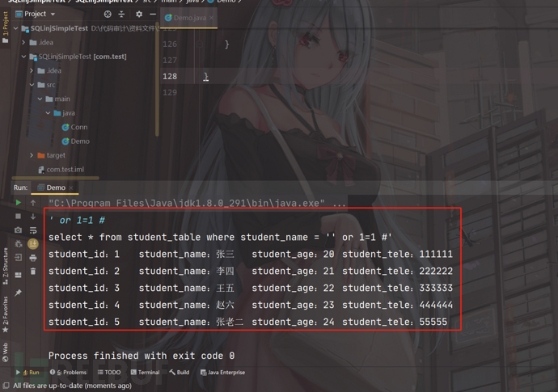Expand the top-level .idea folder
This screenshot has width=558, height=392.
click(x=23, y=42)
